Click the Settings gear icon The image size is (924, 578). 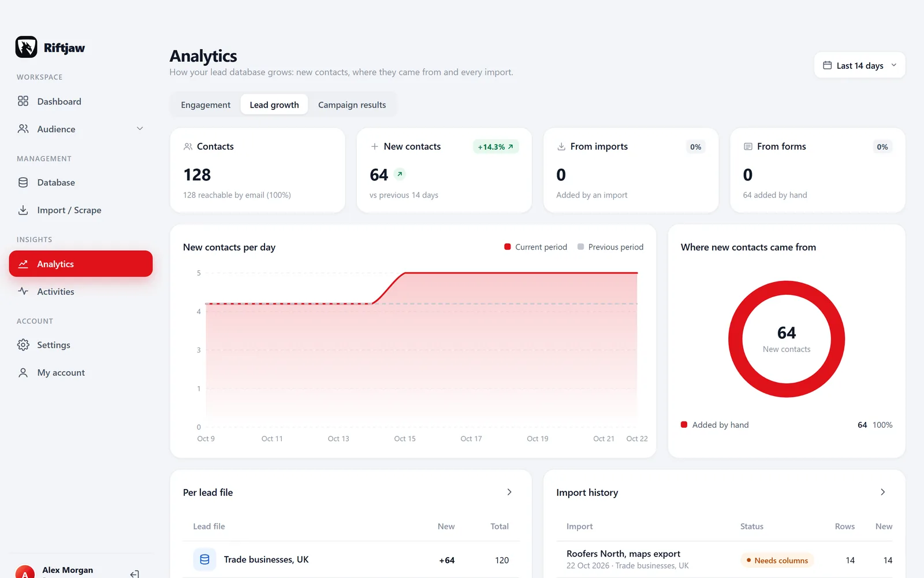click(23, 344)
